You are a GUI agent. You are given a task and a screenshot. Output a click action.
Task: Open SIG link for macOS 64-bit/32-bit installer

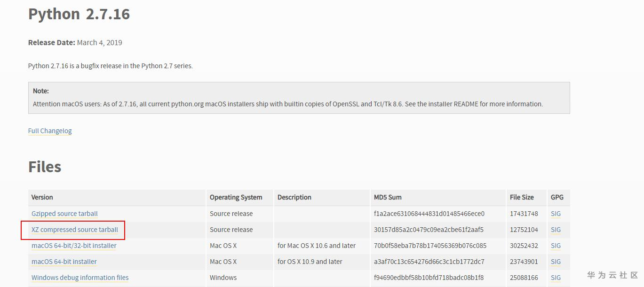[556, 246]
